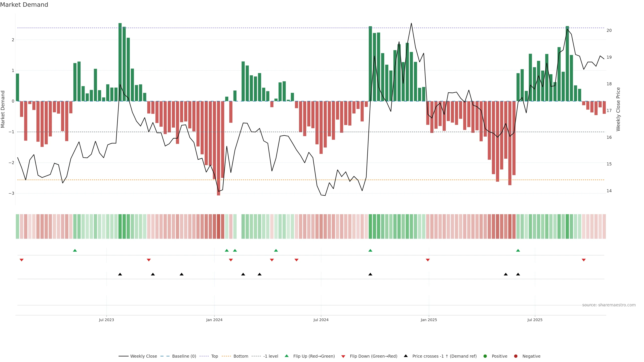Click Flip Up green triangle legend icon
This screenshot has width=644, height=362.
(x=287, y=356)
